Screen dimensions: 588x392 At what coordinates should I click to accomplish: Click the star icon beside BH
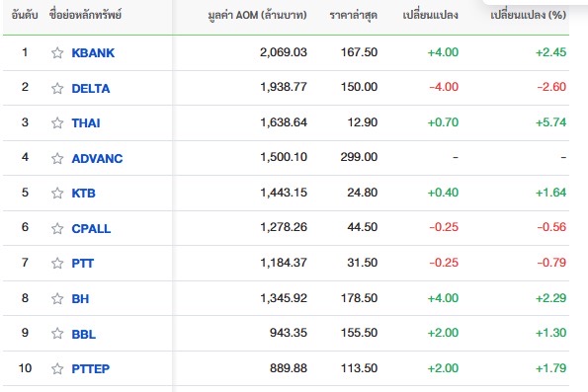tap(57, 298)
